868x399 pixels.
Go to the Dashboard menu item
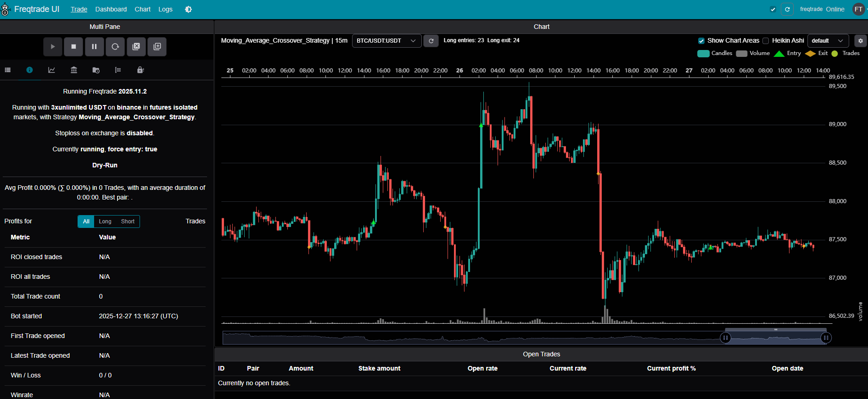pyautogui.click(x=111, y=9)
